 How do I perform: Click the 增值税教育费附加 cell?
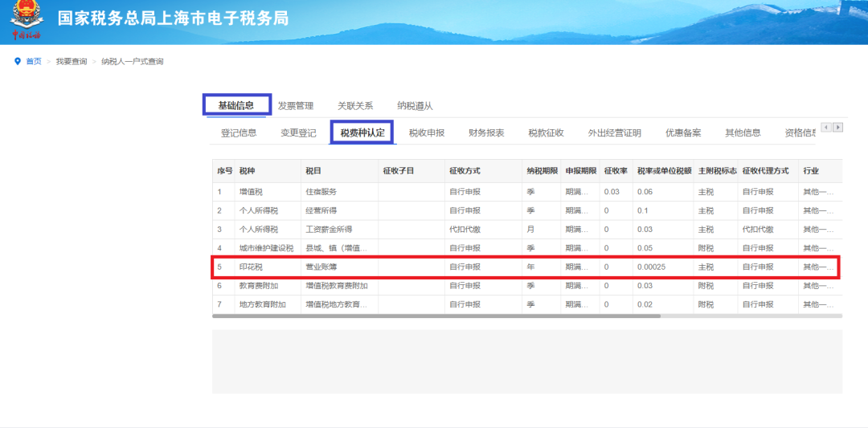(337, 286)
